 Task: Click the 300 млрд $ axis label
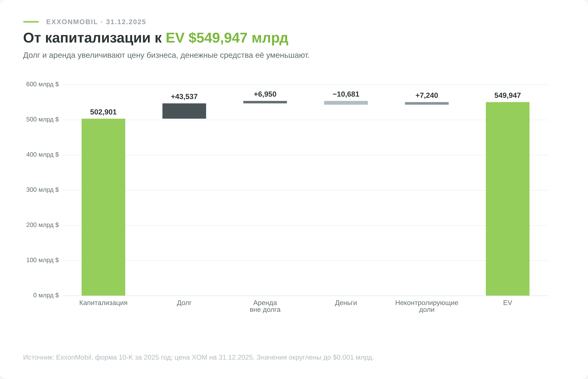[43, 190]
